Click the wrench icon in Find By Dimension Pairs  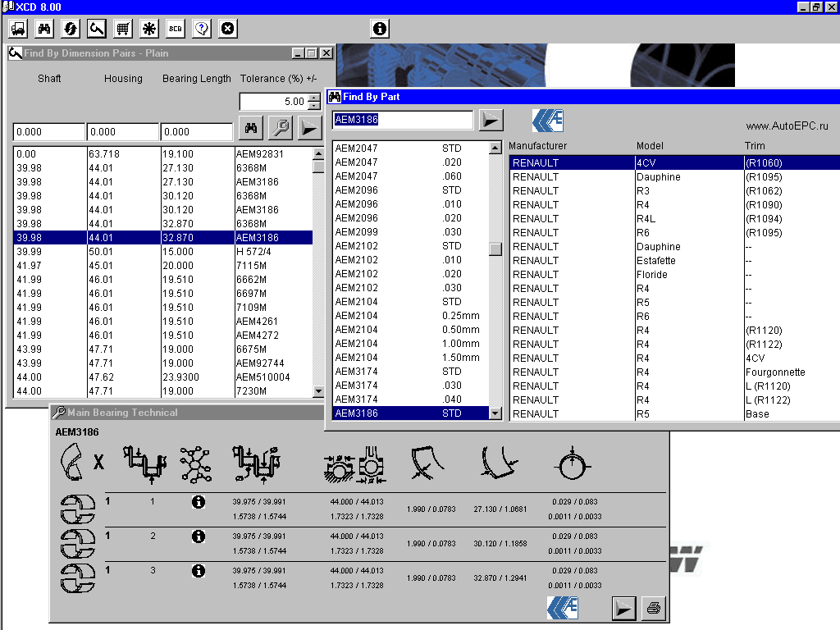(280, 128)
